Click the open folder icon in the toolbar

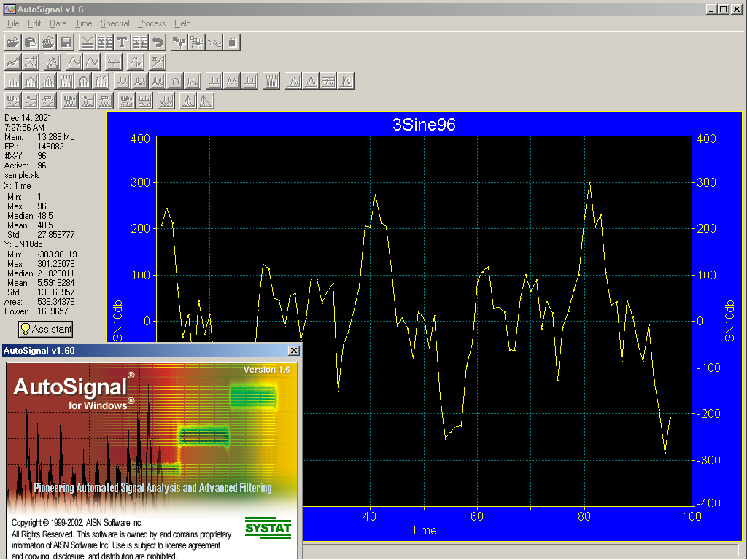coord(12,42)
